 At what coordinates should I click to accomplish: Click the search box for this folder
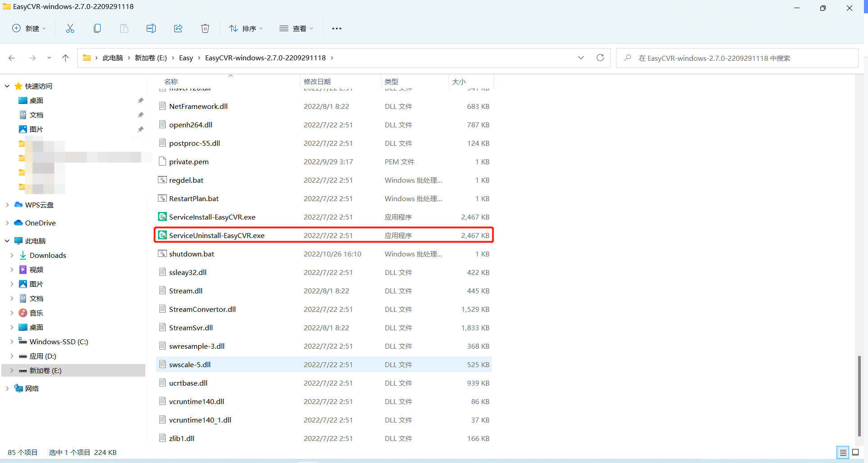click(x=737, y=58)
